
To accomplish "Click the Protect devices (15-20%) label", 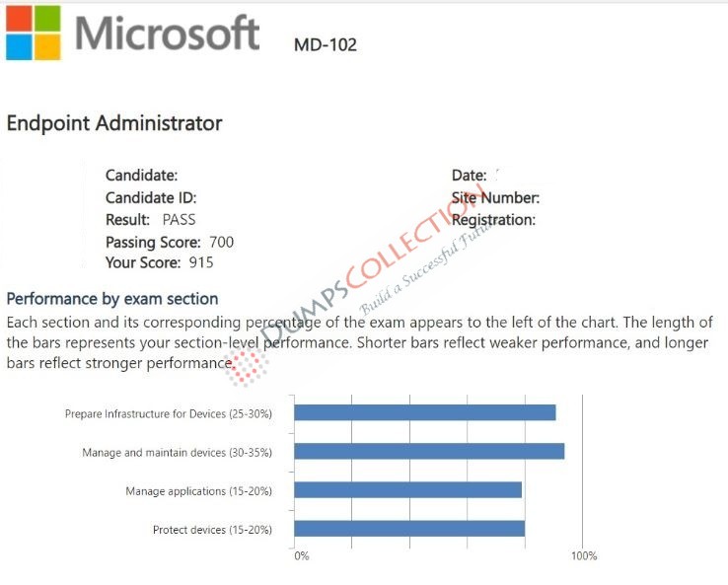I will pos(213,530).
